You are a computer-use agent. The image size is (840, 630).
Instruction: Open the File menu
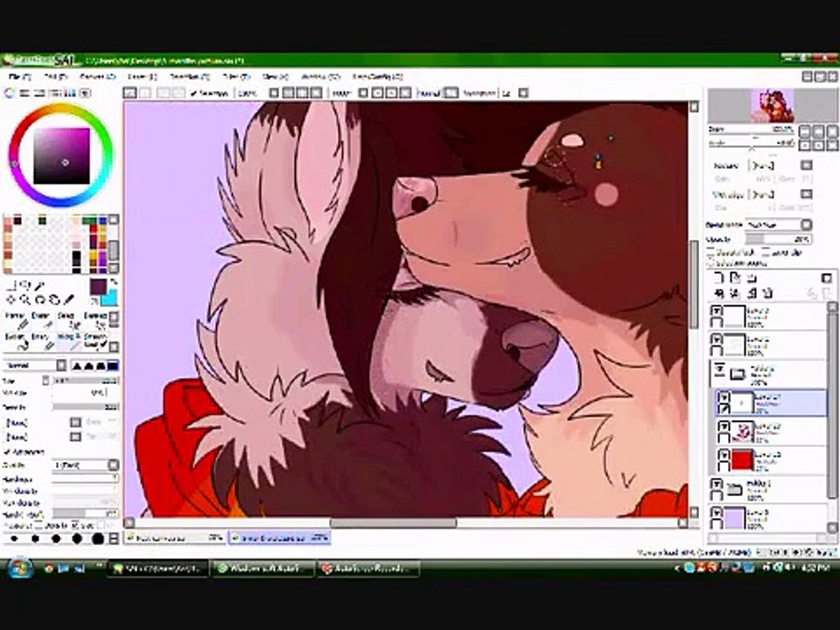point(20,77)
